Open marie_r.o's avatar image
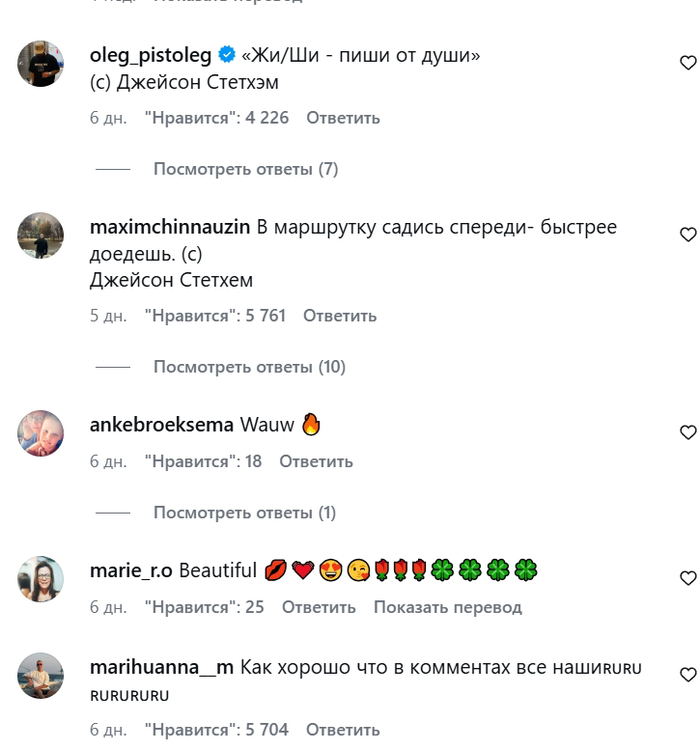Viewport: 700px width, 750px height. pyautogui.click(x=41, y=579)
